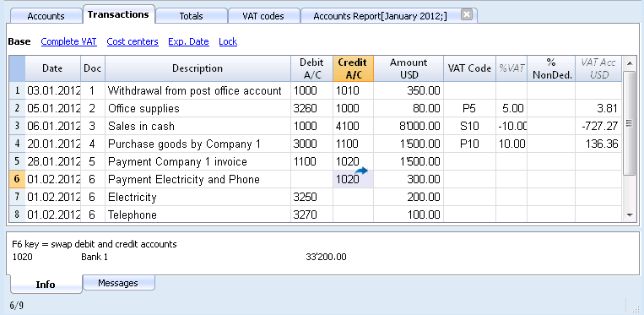
Task: Click the table's top-left select-all corner
Action: [17, 68]
